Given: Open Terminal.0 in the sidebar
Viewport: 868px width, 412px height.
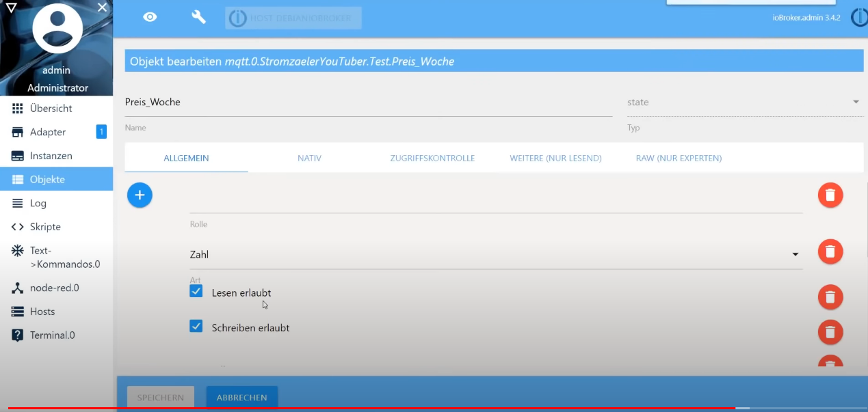Looking at the screenshot, I should click(x=56, y=335).
